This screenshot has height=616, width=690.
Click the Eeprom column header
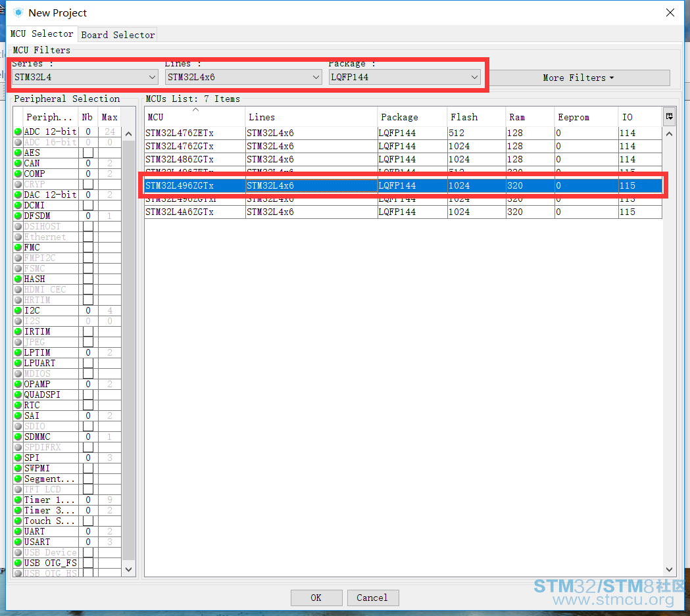[x=586, y=117]
